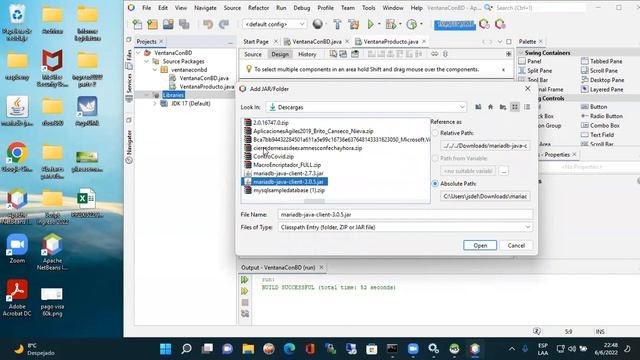Go up one level in file chooser
The width and height of the screenshot is (640, 360).
[x=478, y=107]
